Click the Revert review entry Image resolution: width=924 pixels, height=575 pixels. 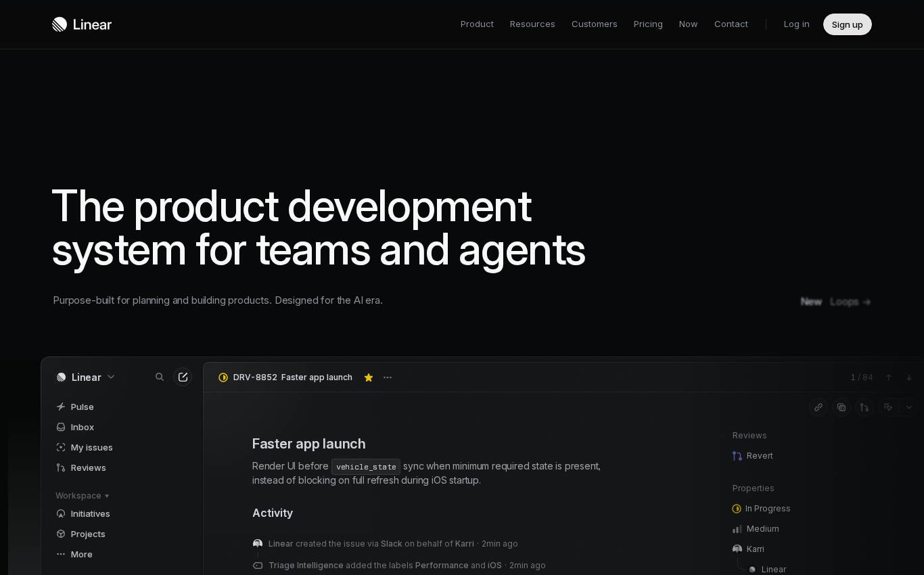(753, 456)
